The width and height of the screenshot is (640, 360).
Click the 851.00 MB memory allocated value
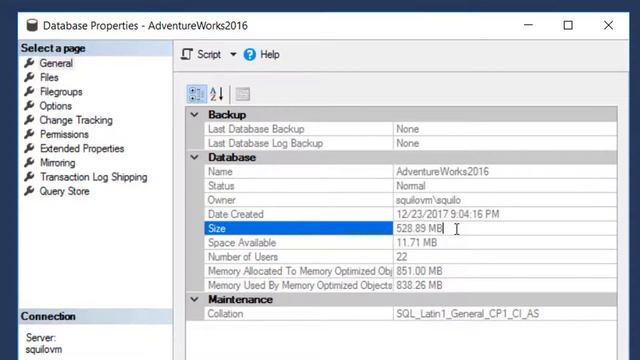pos(419,271)
